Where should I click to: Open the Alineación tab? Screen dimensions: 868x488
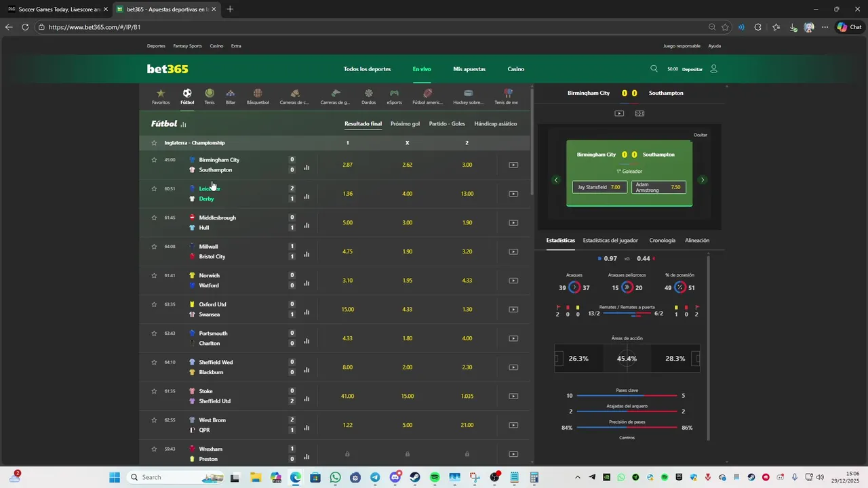coord(697,241)
